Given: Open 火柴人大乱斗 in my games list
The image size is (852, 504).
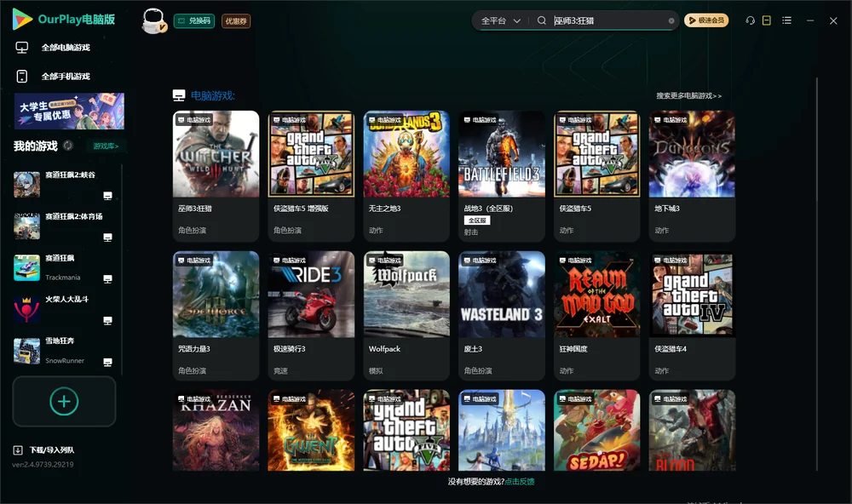Looking at the screenshot, I should click(64, 309).
